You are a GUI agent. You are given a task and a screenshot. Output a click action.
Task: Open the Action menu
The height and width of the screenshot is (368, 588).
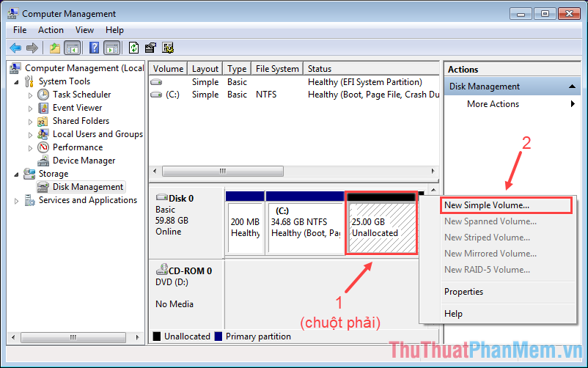[x=51, y=30]
